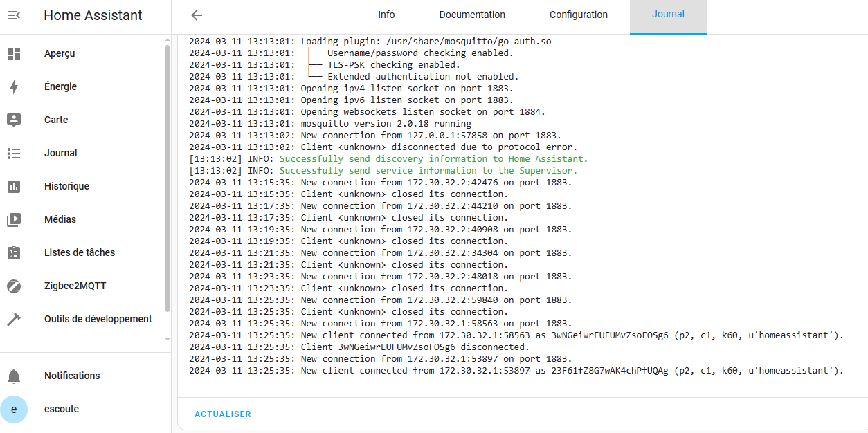This screenshot has width=868, height=433.
Task: Switch to the Configuration tab
Action: (x=579, y=15)
